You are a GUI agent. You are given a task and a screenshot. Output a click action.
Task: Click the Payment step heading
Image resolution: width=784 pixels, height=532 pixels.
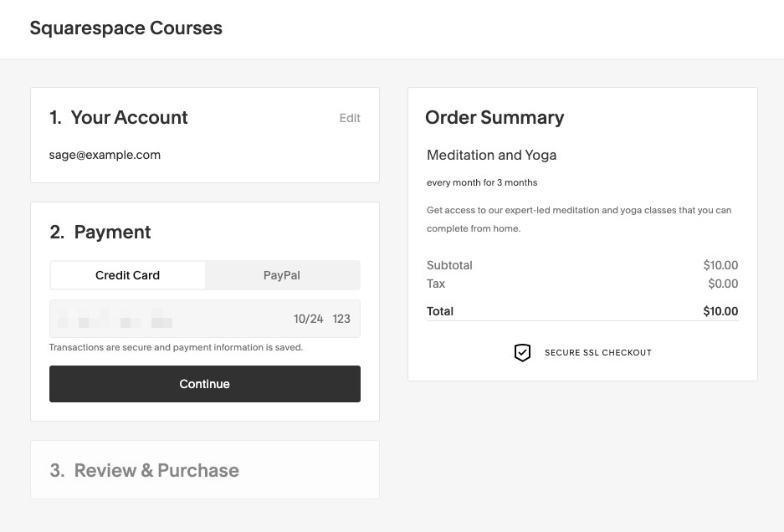100,233
